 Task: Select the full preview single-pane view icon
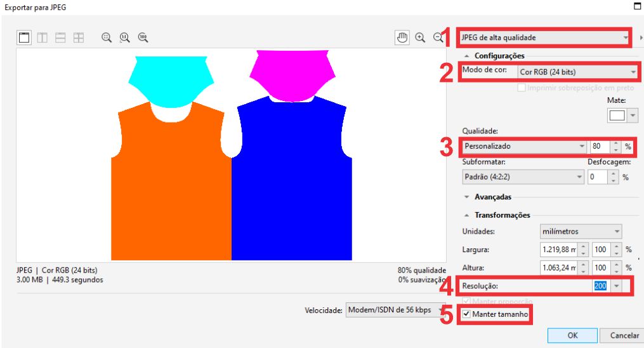click(24, 38)
